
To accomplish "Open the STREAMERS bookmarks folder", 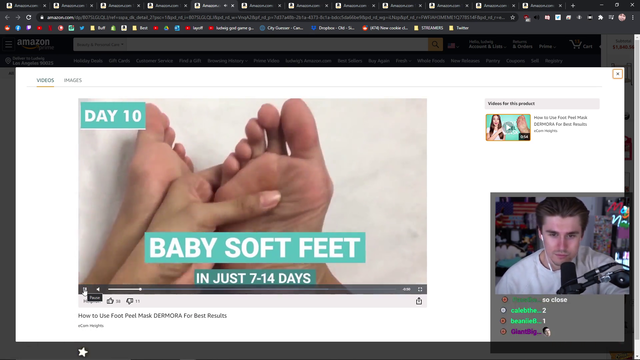I will pyautogui.click(x=428, y=28).
